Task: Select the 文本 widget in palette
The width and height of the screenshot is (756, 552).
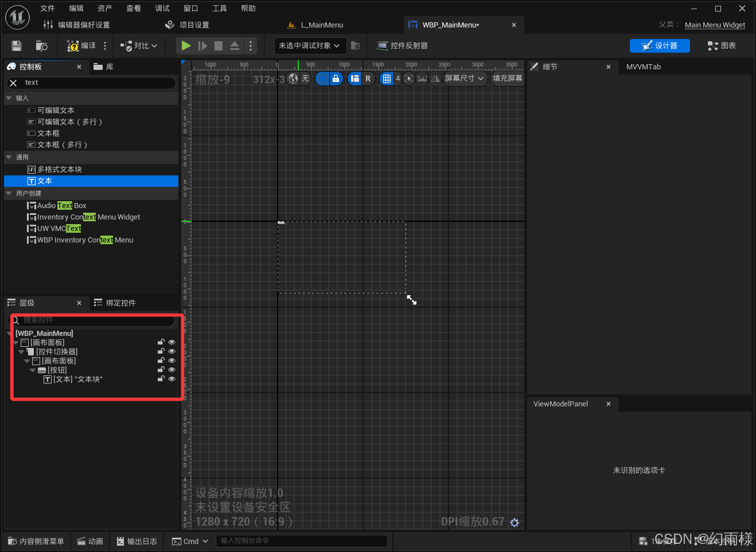Action: 92,181
